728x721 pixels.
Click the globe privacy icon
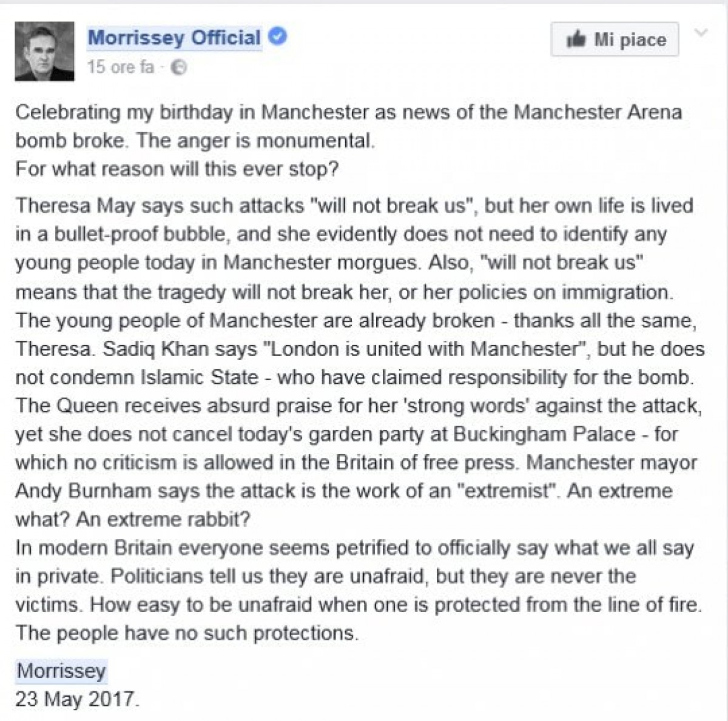pyautogui.click(x=179, y=67)
